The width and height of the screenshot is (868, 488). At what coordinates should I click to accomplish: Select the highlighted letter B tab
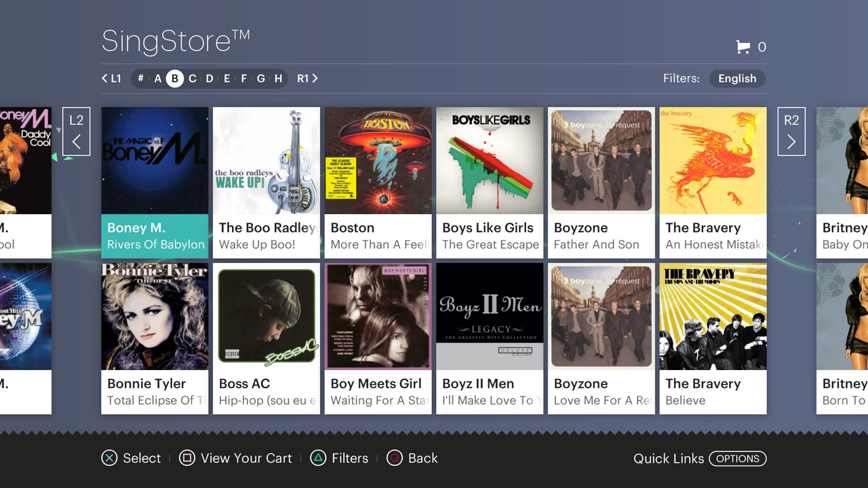point(175,79)
